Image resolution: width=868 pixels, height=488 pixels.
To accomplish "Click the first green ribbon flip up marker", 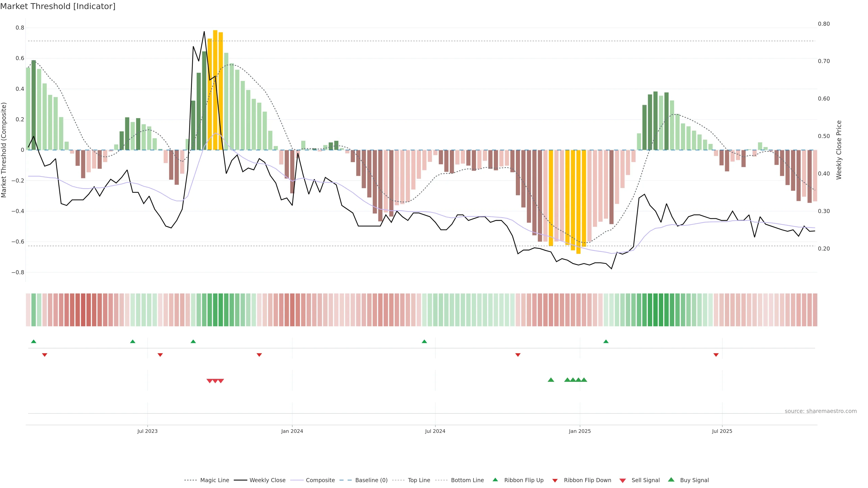I will coord(34,342).
